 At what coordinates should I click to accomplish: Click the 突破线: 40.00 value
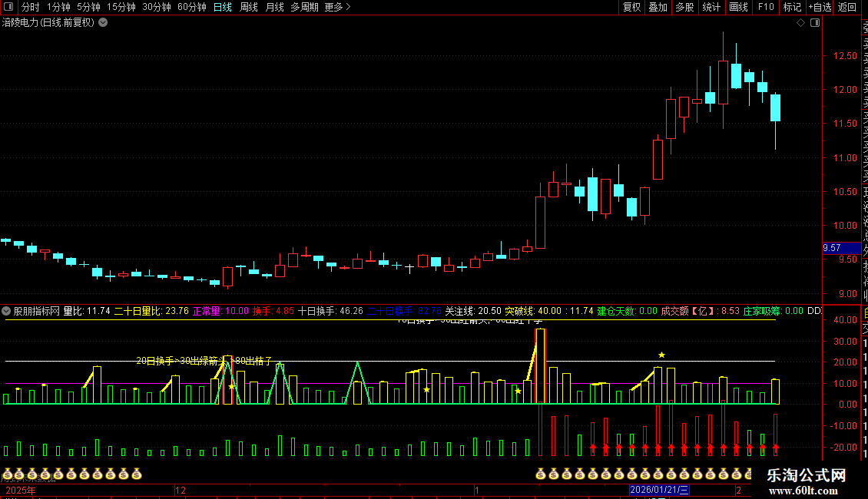(x=532, y=311)
